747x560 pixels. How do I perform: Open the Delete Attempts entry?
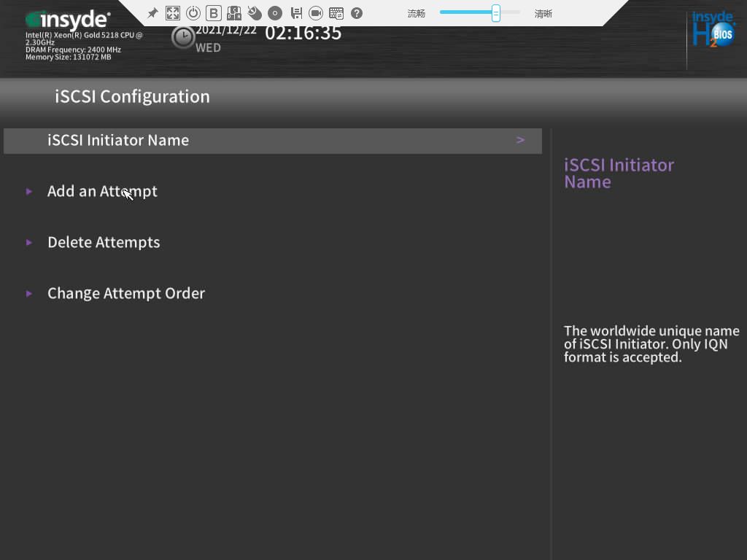(x=104, y=243)
